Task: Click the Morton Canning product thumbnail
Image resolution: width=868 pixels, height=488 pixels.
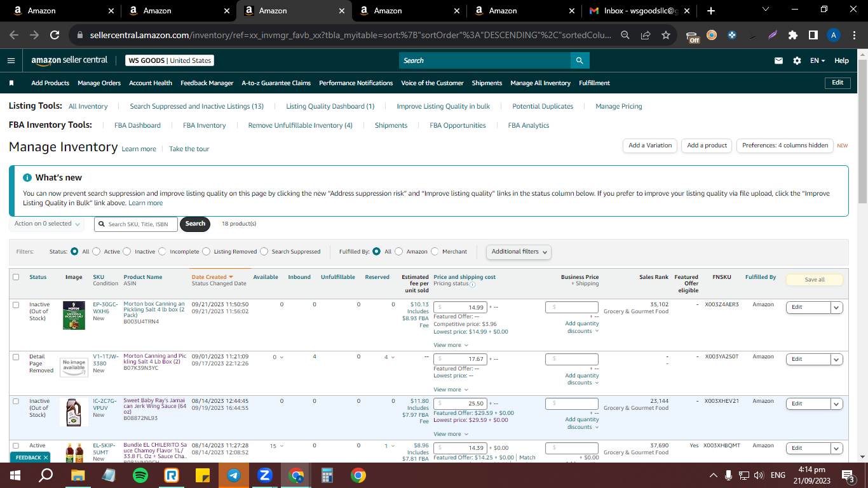Action: pos(74,368)
